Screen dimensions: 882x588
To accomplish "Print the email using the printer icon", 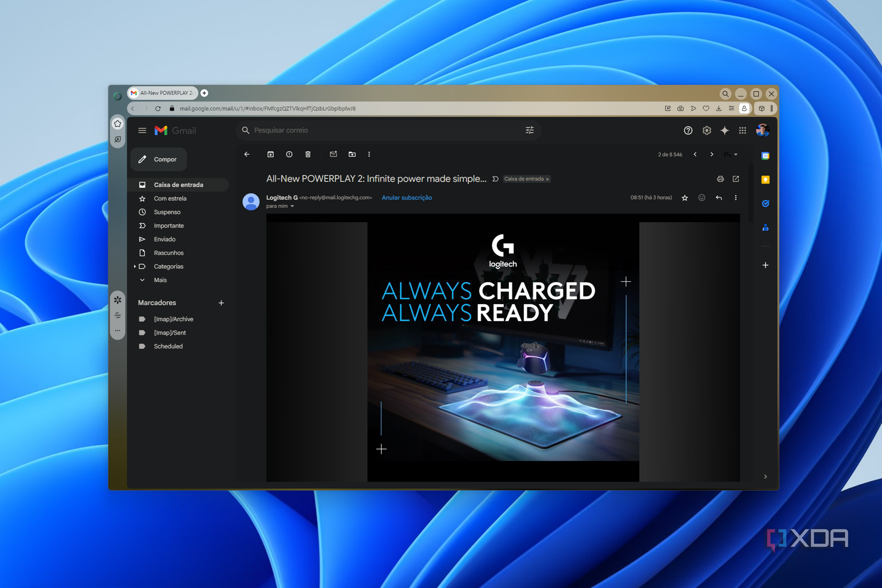I will click(x=721, y=179).
